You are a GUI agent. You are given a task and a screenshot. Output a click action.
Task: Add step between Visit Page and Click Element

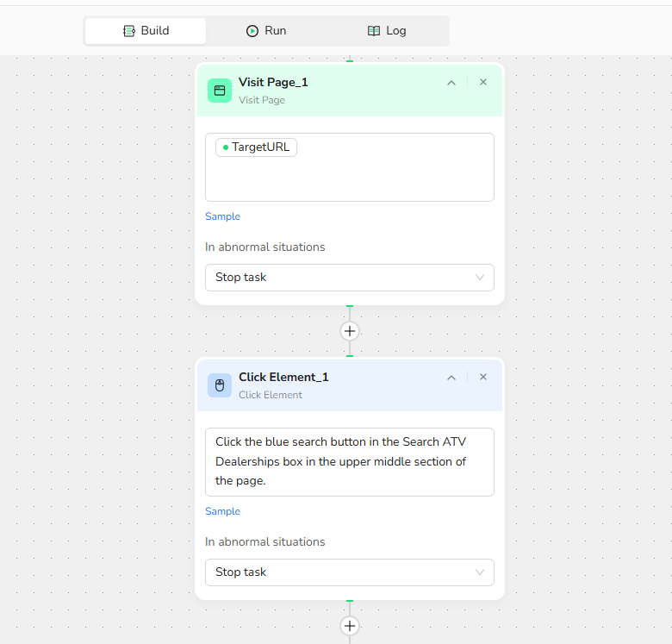[349, 331]
